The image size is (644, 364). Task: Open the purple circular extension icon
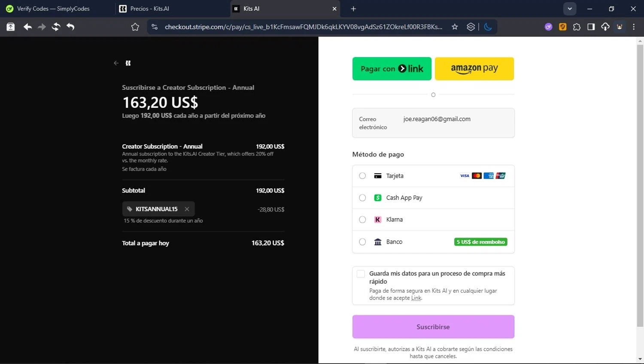(x=549, y=27)
